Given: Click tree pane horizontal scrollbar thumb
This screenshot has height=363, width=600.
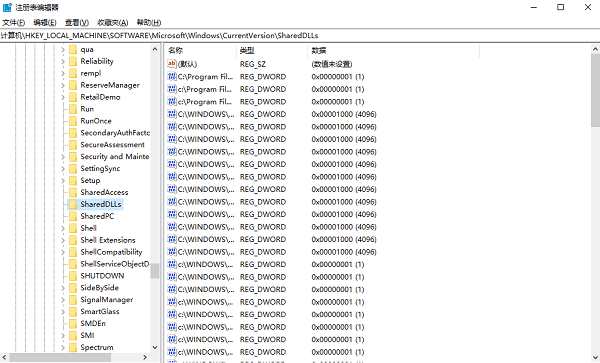Looking at the screenshot, I should 60,357.
